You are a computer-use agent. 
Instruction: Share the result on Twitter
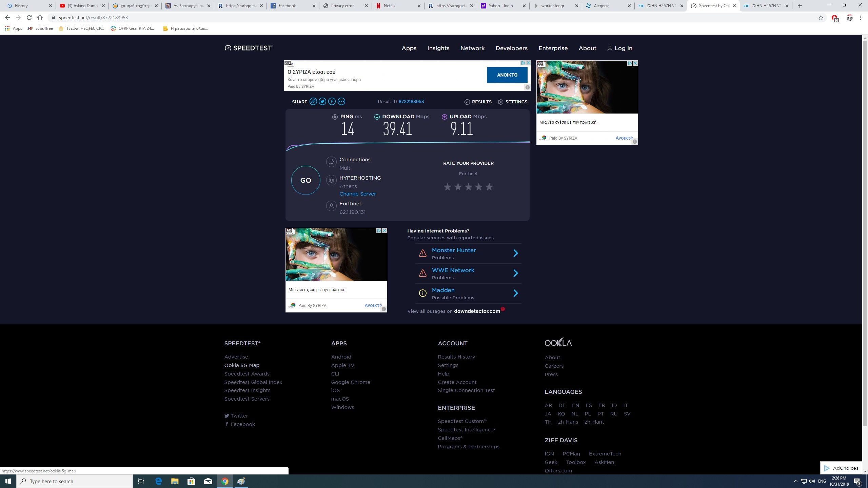tap(322, 101)
